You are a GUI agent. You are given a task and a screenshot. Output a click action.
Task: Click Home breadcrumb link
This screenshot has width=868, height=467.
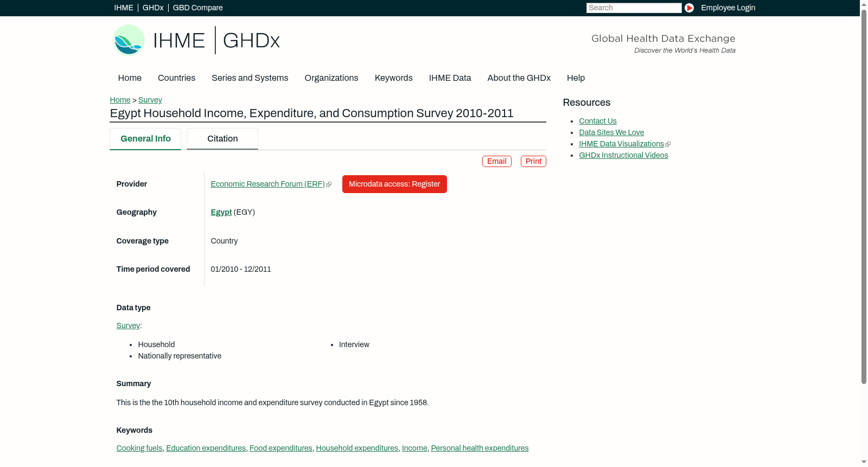pos(120,100)
